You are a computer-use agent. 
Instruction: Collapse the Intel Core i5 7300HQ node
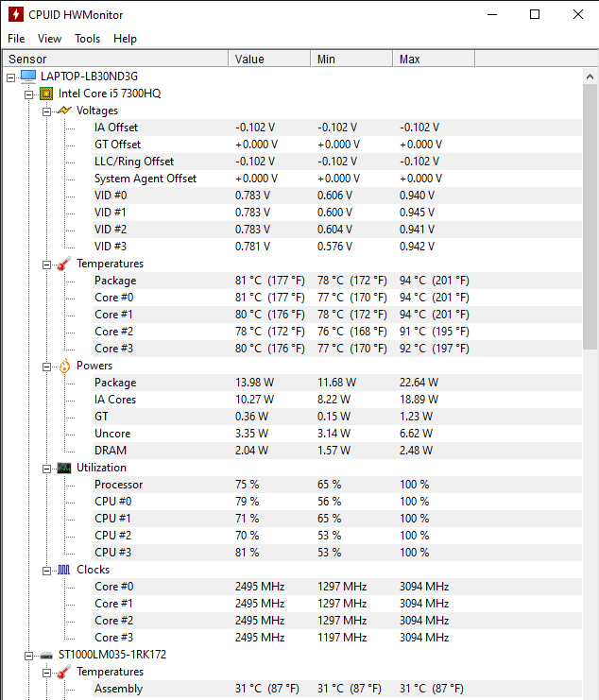(28, 94)
